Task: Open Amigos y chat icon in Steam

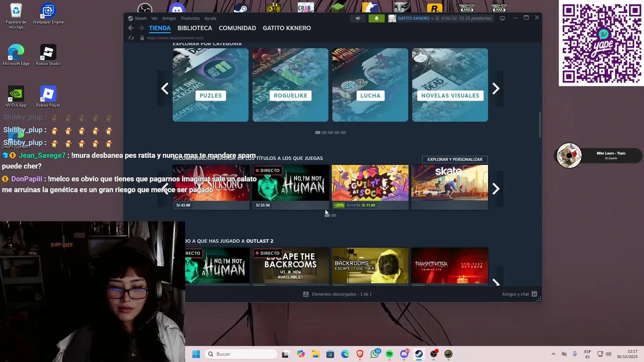Action: tap(534, 294)
